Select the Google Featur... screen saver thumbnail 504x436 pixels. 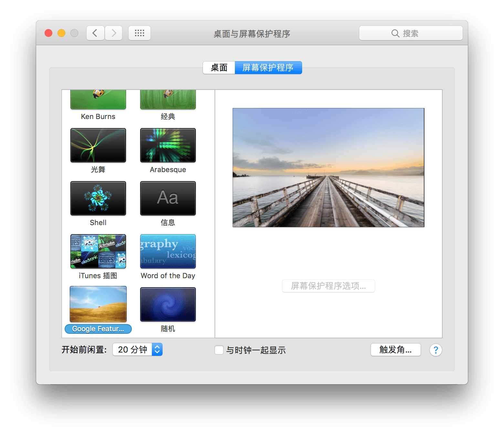98,304
